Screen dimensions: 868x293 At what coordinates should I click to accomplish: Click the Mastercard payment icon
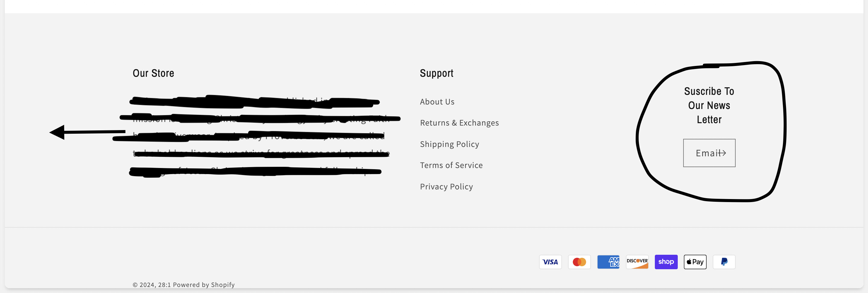pos(579,262)
